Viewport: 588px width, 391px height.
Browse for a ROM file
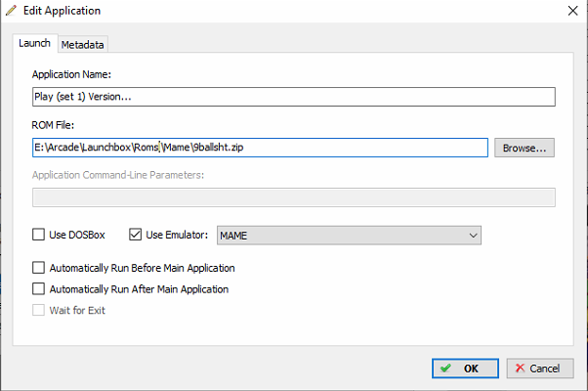525,148
